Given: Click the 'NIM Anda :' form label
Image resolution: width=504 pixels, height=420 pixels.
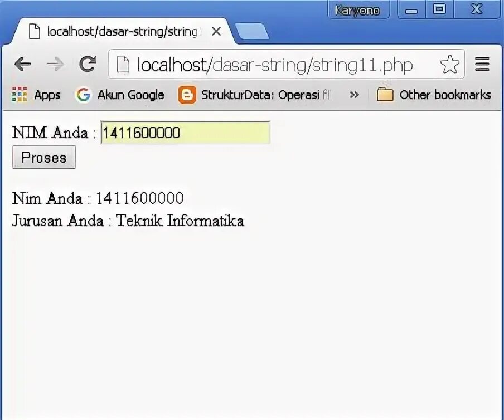Looking at the screenshot, I should [x=54, y=132].
